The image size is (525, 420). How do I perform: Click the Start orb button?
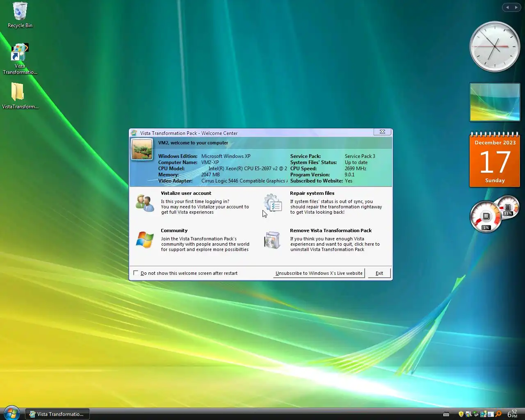pos(11,413)
